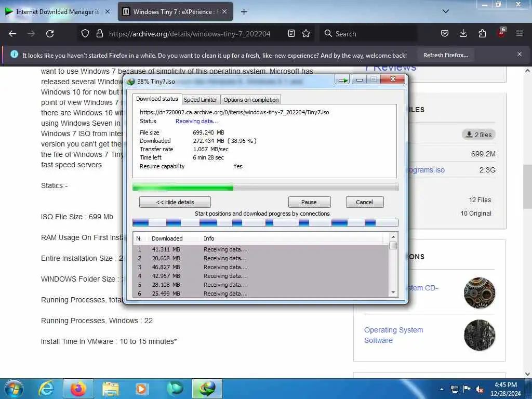Click the Info column header
Screen dimensions: 532x399
pos(209,238)
